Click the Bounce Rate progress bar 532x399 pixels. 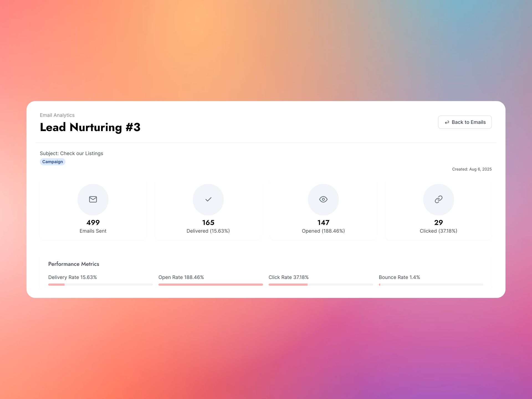click(x=431, y=285)
